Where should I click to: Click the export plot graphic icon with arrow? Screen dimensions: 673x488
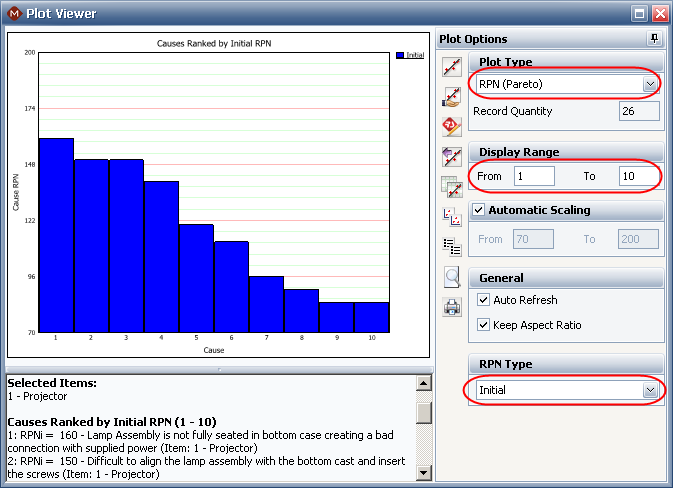click(x=452, y=156)
